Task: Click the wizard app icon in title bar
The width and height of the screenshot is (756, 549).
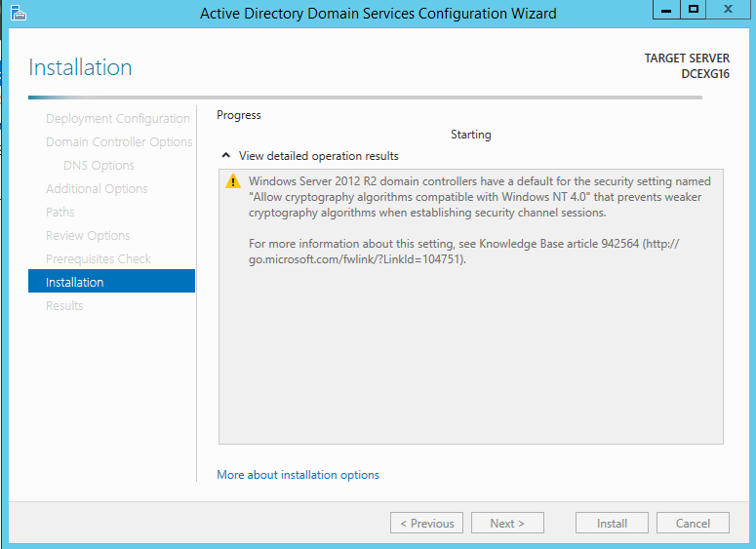Action: (19, 13)
